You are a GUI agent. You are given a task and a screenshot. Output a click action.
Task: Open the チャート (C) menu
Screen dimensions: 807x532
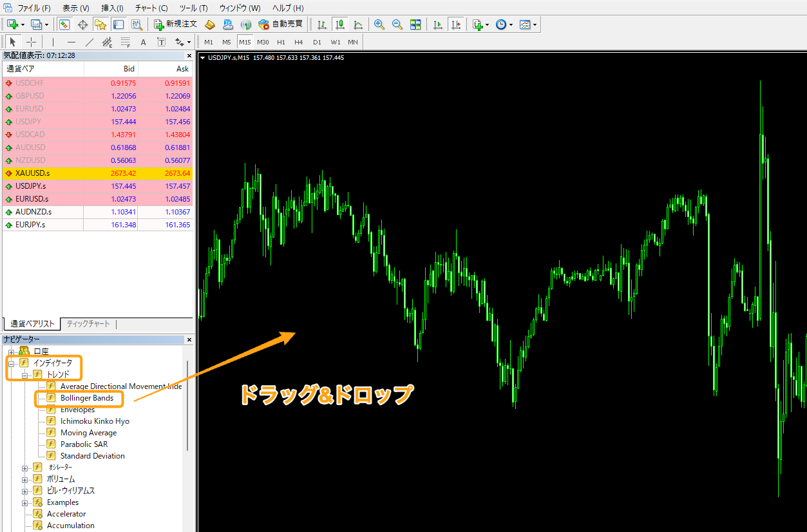coord(152,8)
